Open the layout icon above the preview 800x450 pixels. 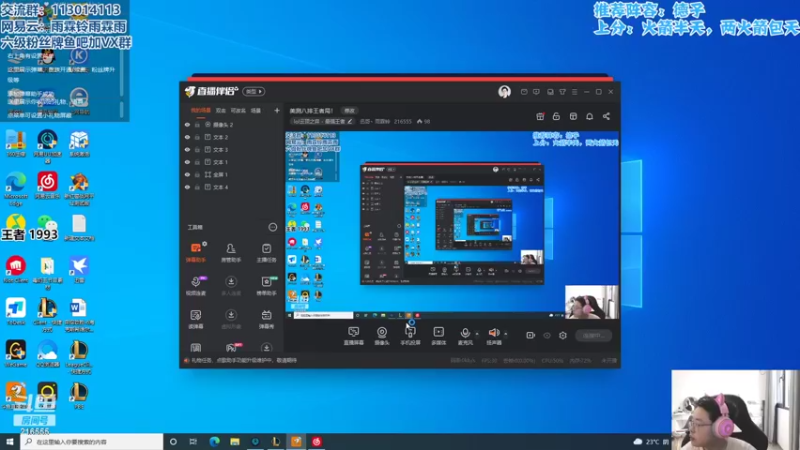(x=573, y=116)
